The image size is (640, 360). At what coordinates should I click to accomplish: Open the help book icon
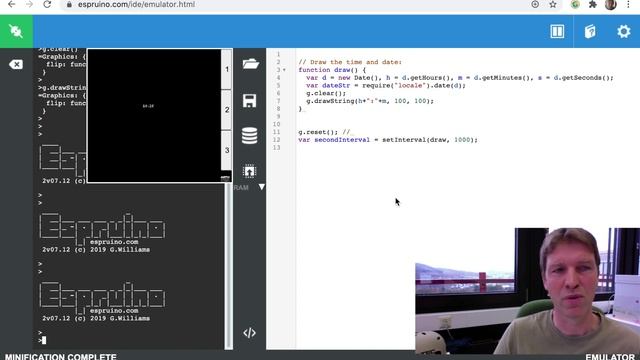(x=590, y=31)
